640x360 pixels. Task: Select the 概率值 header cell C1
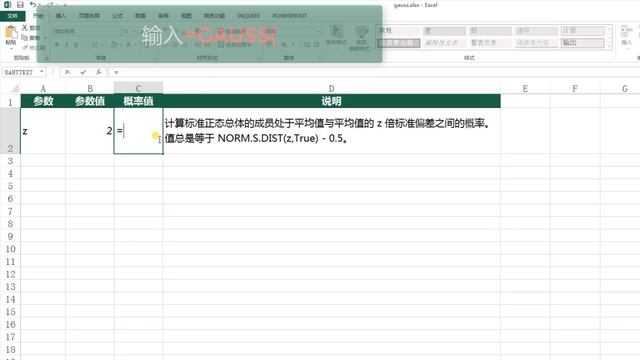click(x=138, y=101)
